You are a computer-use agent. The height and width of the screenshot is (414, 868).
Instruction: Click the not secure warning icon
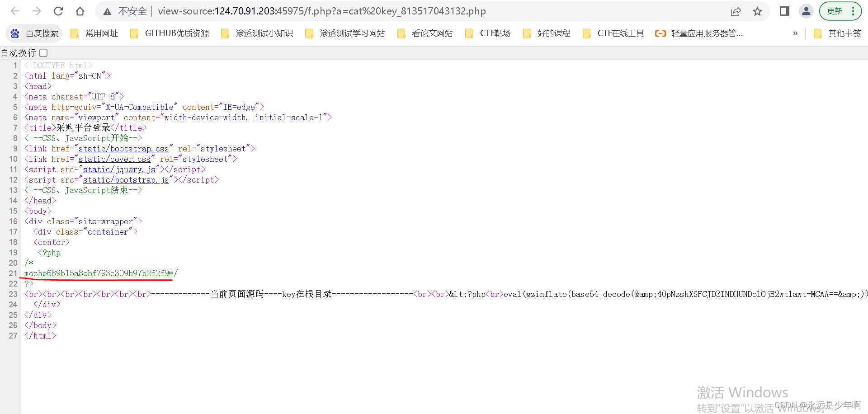click(x=107, y=11)
